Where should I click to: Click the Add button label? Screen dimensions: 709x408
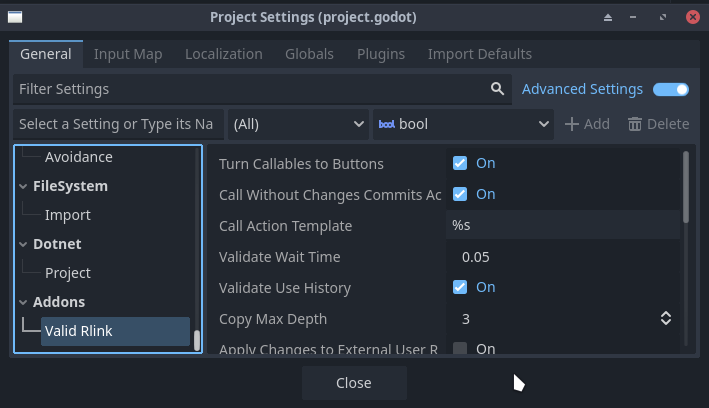point(597,124)
